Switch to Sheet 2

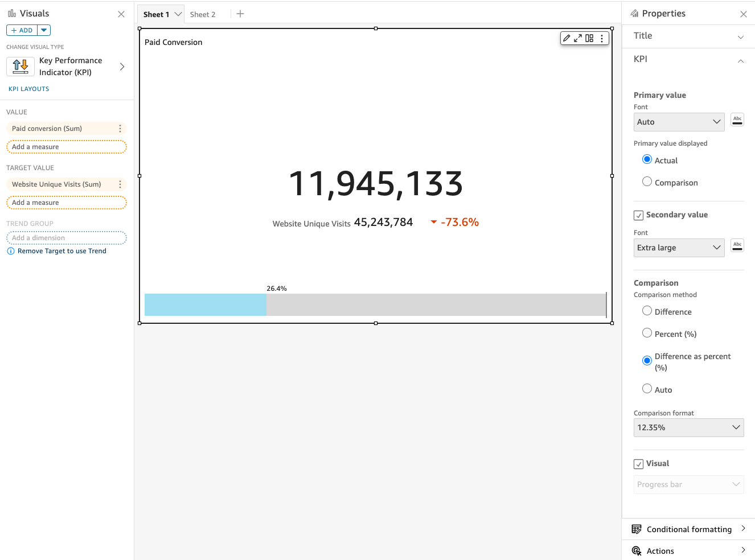pos(202,14)
